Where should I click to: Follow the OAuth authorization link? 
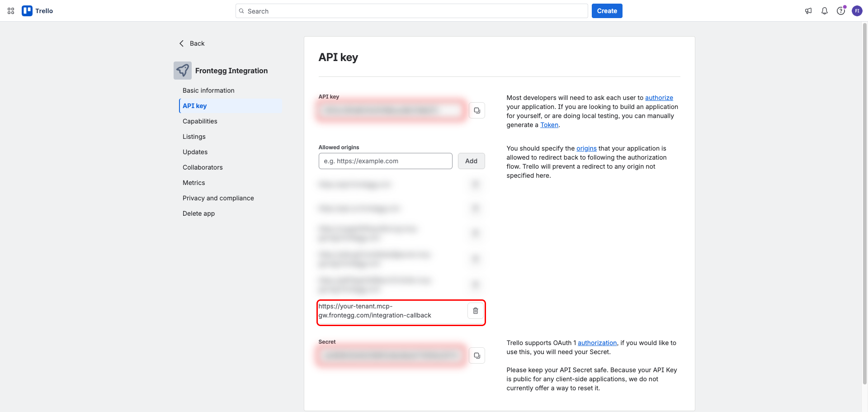[597, 343]
